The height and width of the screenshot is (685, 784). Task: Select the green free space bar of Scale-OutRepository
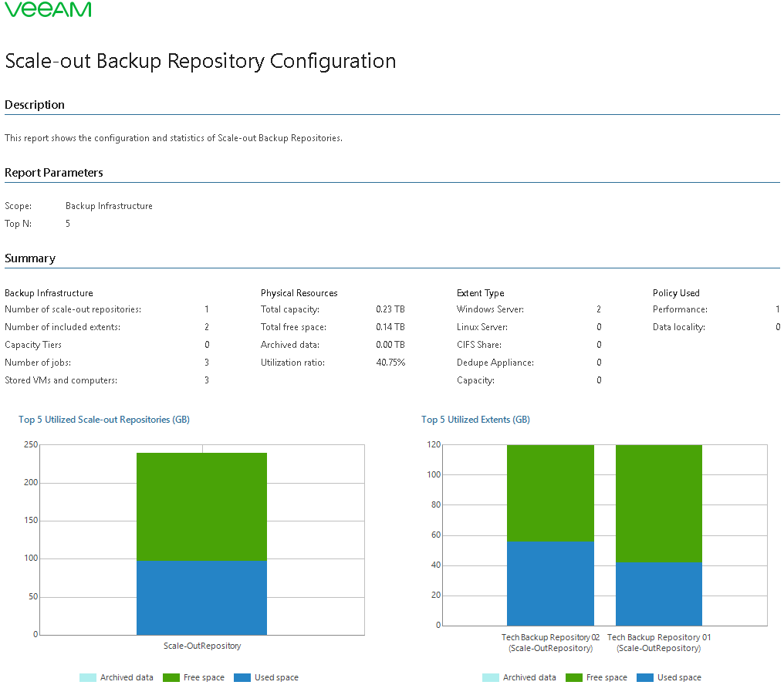pyautogui.click(x=201, y=507)
